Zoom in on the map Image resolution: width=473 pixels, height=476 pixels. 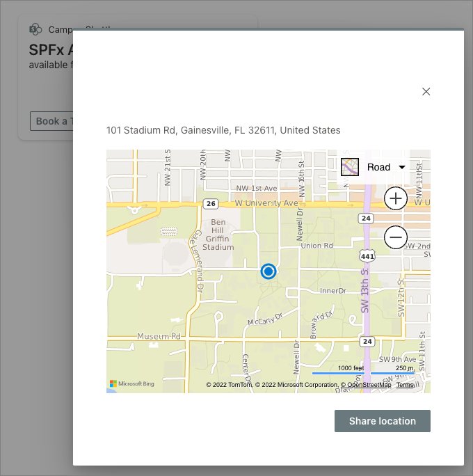(x=396, y=198)
